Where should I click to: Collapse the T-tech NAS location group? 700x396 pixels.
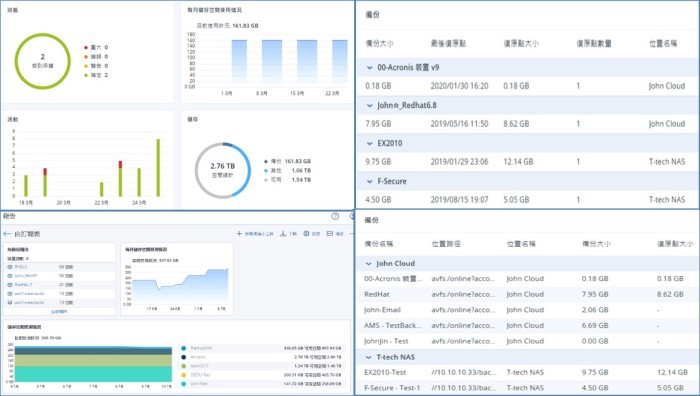pos(369,357)
